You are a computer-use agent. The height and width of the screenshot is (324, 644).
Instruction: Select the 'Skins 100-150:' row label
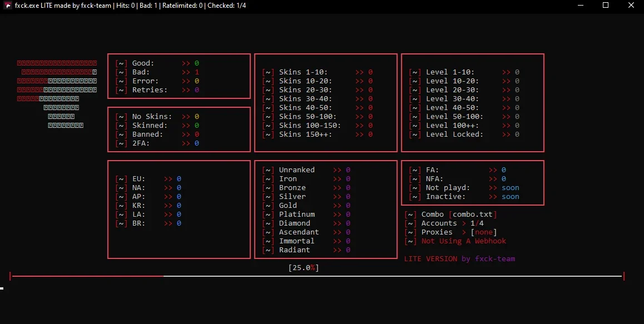pyautogui.click(x=310, y=125)
